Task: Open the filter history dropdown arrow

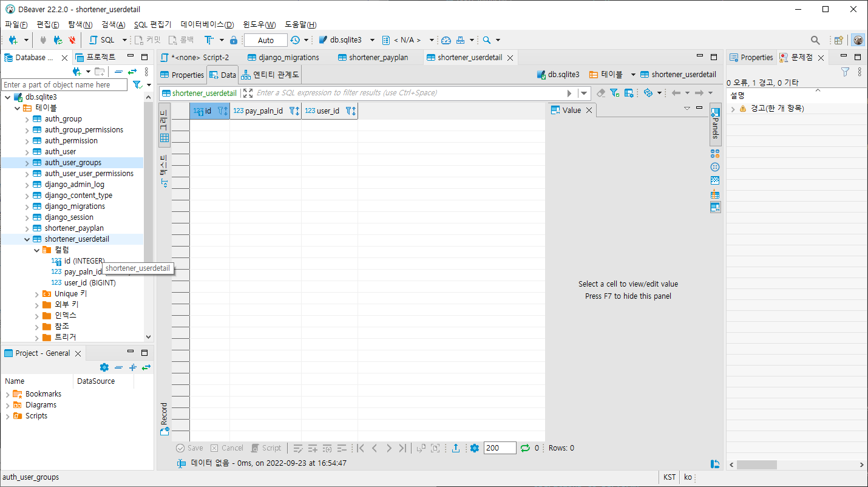Action: (584, 93)
